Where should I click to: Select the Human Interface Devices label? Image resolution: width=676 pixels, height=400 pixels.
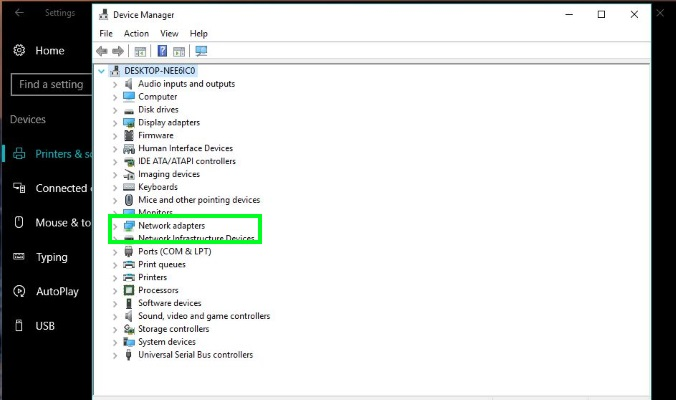(x=185, y=148)
